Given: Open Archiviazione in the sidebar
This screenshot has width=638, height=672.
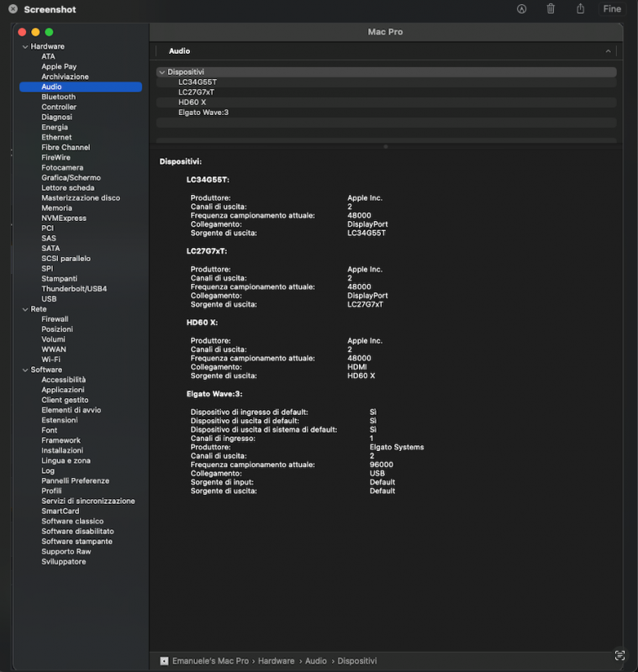Looking at the screenshot, I should coord(66,76).
